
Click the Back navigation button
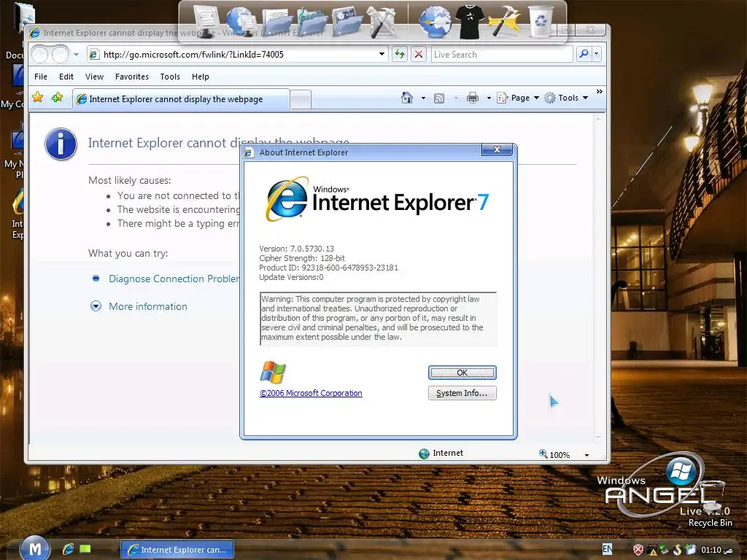coord(40,55)
